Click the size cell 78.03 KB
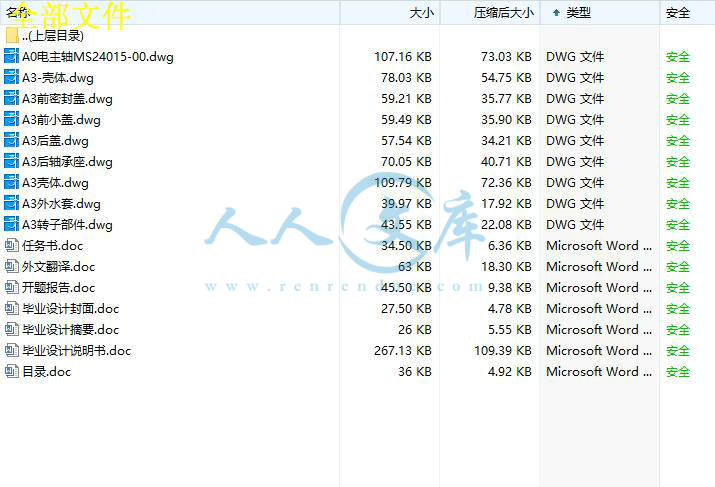 (x=406, y=78)
